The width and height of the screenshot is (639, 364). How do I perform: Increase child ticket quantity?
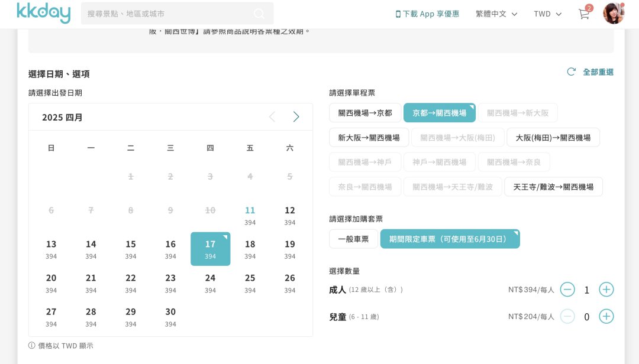606,316
